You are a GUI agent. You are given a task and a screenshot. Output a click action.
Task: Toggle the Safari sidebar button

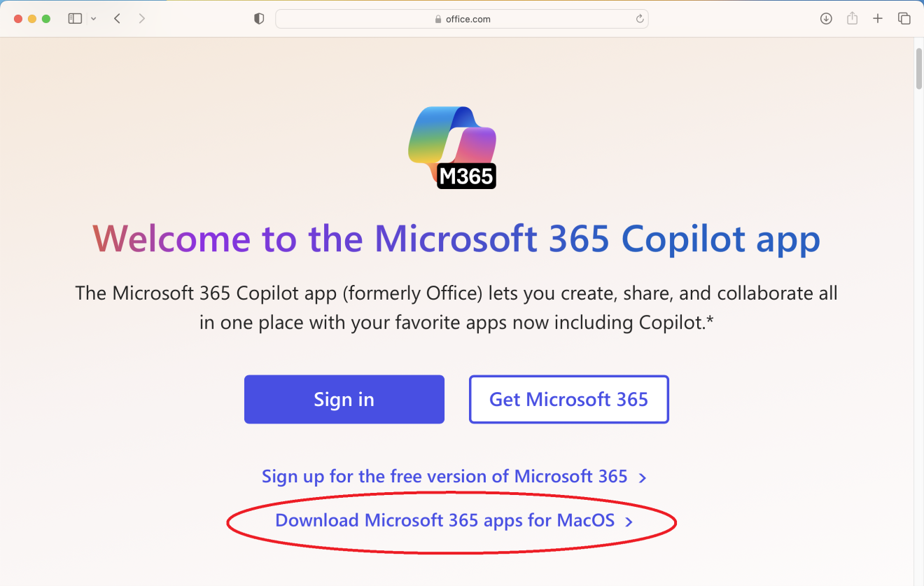tap(75, 19)
